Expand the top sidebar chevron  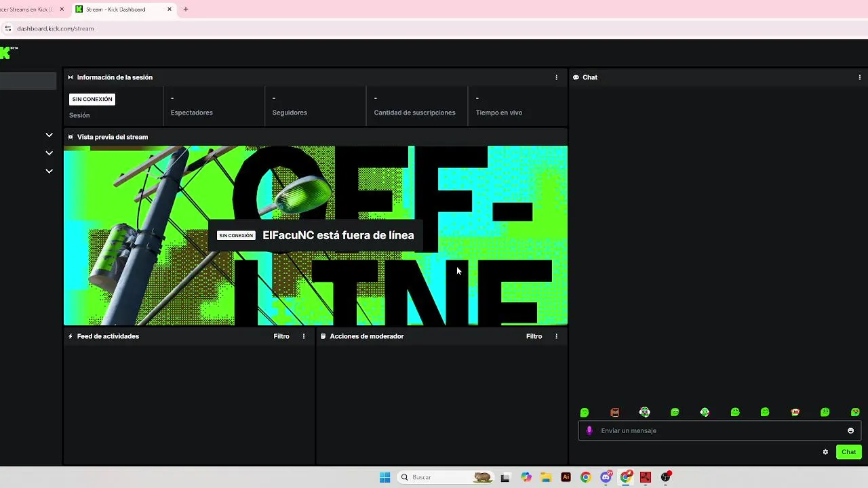pyautogui.click(x=49, y=135)
